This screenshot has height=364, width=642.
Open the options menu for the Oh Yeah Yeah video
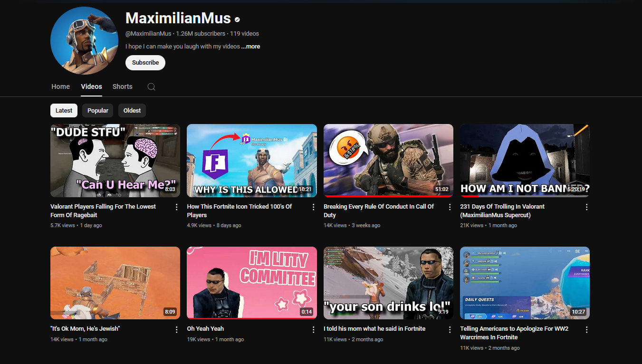tap(313, 329)
